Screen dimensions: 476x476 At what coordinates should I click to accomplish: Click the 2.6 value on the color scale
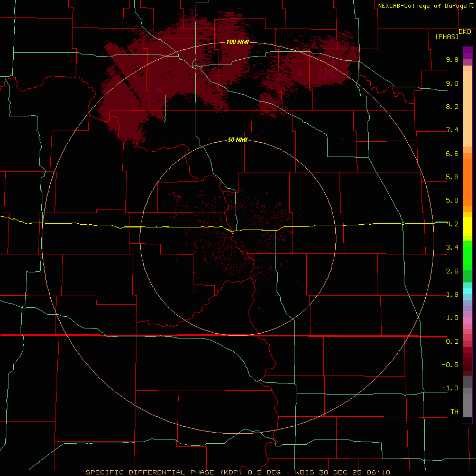[x=452, y=271]
